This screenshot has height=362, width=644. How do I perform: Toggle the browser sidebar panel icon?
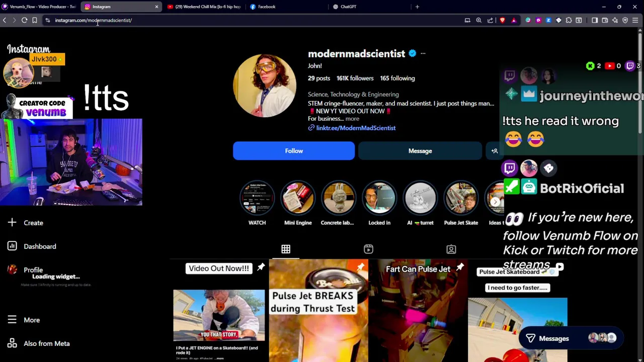tap(595, 20)
